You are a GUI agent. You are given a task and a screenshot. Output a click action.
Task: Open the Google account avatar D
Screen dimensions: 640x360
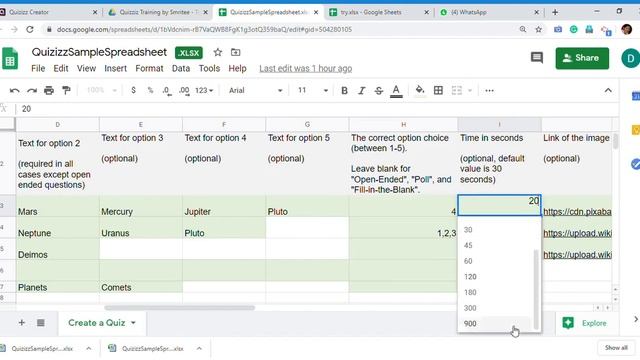click(630, 58)
